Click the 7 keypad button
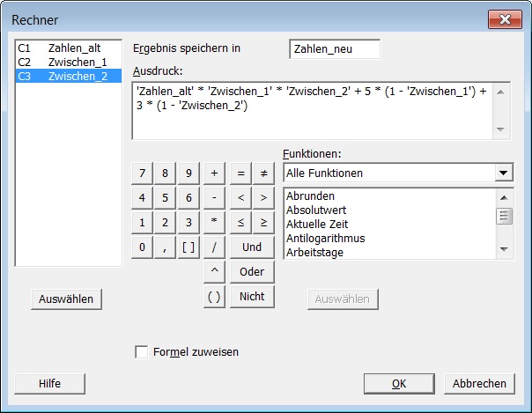Viewport: 532px width, 413px height. (142, 173)
